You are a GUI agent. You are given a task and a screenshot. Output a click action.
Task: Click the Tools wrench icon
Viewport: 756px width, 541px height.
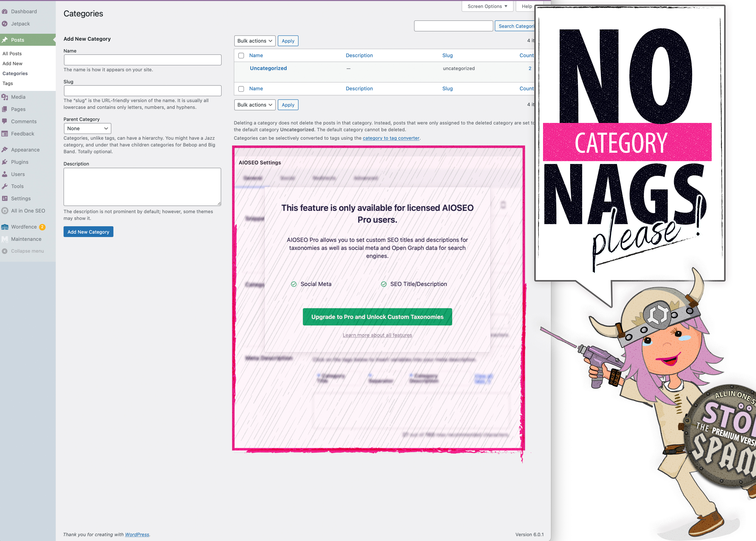(x=5, y=186)
